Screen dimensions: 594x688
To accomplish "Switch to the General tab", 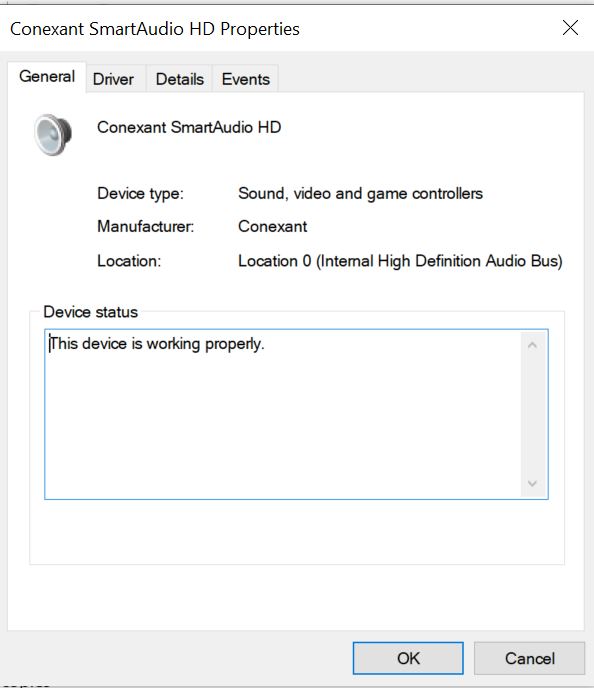I will point(47,77).
